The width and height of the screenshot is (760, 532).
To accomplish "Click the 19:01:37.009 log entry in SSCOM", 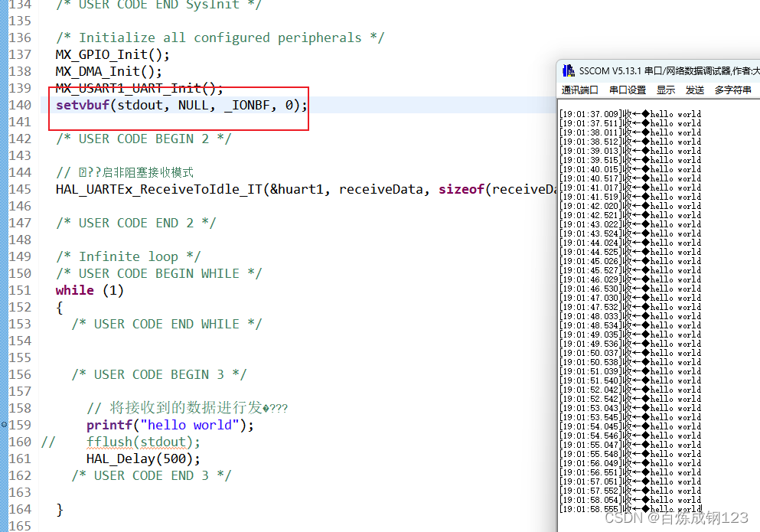I will (630, 114).
